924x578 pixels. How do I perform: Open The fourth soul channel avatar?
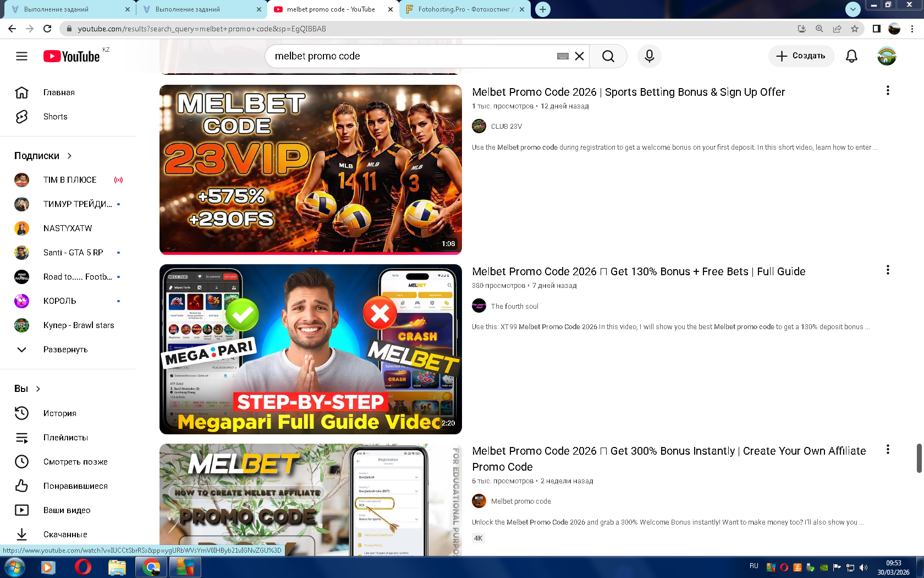click(x=479, y=306)
